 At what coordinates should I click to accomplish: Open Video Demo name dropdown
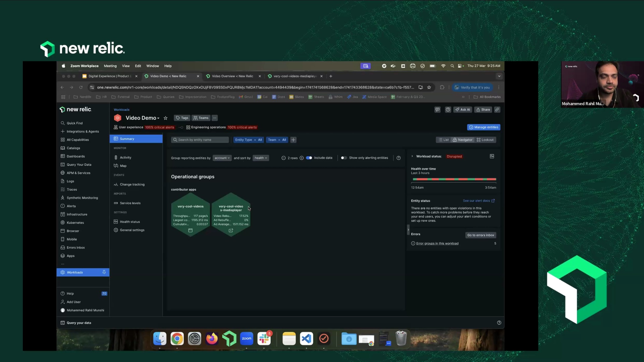[143, 118]
